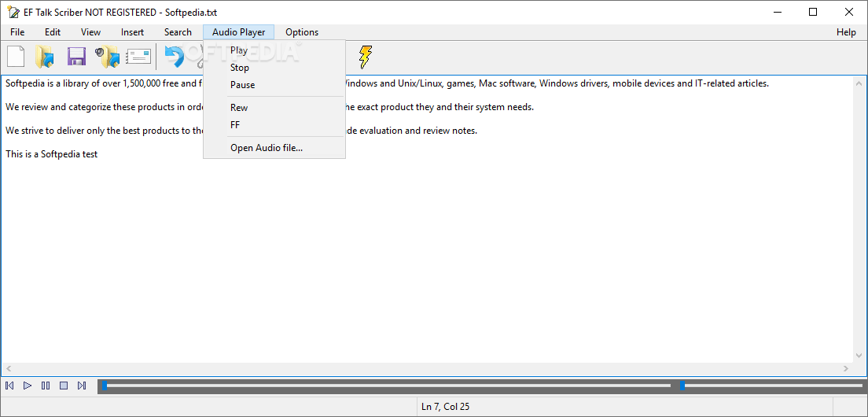Create a new blank document
The image size is (868, 417).
(x=16, y=57)
